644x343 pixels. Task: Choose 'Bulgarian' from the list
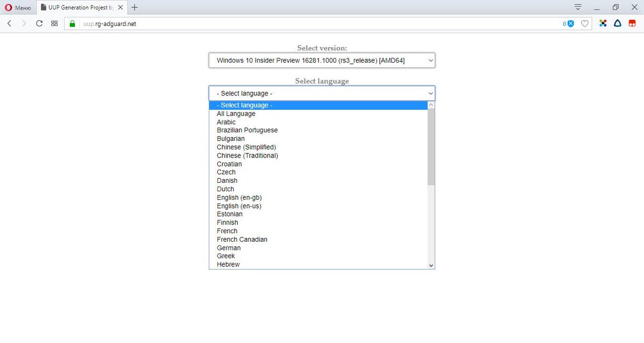click(x=318, y=139)
